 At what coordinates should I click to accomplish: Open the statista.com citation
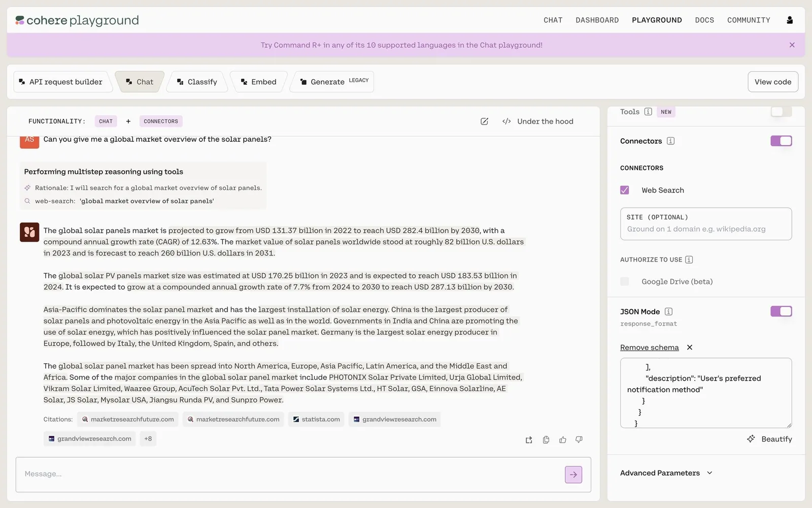click(316, 420)
